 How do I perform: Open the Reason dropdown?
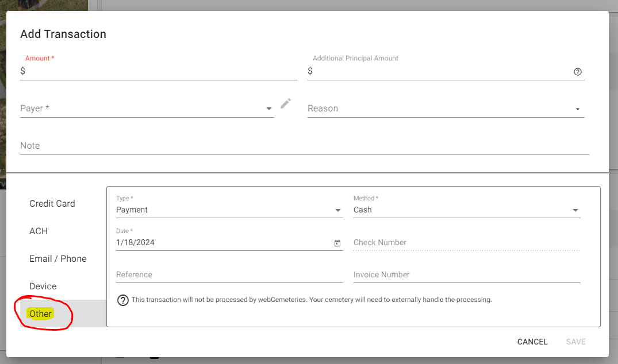pyautogui.click(x=577, y=109)
